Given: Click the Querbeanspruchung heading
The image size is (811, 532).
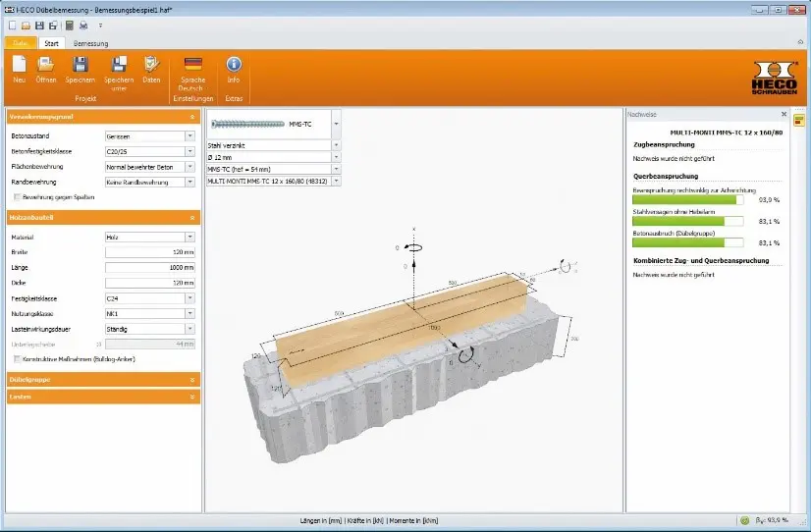Looking at the screenshot, I should coord(666,177).
